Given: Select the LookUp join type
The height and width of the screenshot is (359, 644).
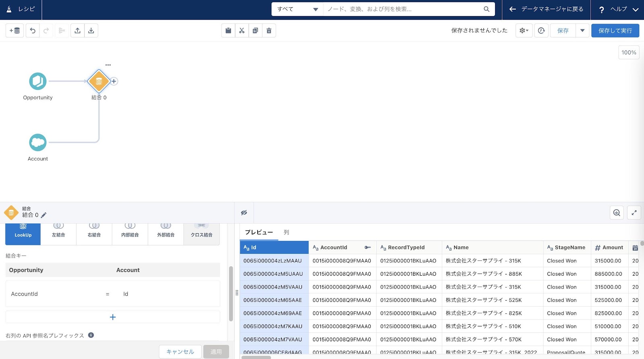Looking at the screenshot, I should (23, 234).
